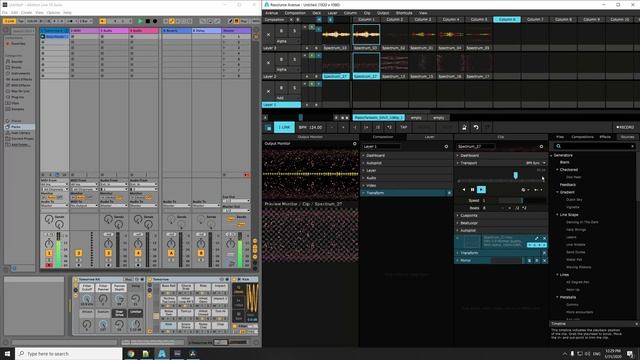Open Resolume Shortcuts menu
The width and height of the screenshot is (640, 360).
404,13
